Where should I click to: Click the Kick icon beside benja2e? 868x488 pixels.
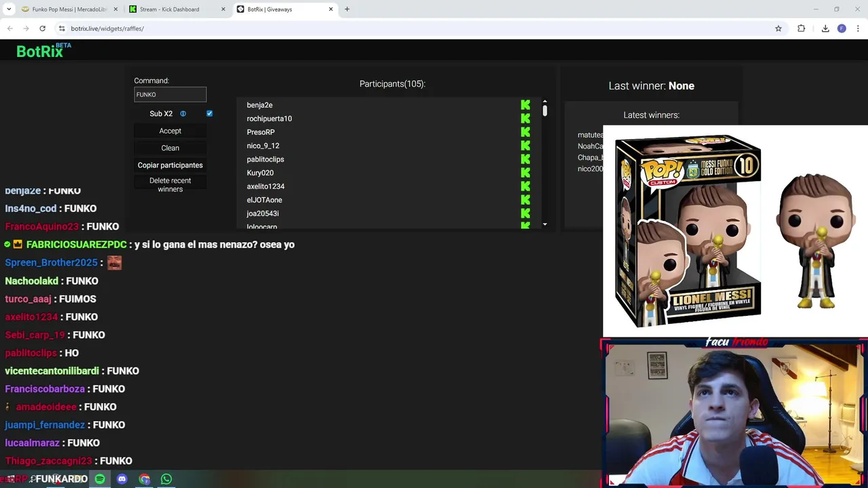(x=526, y=105)
